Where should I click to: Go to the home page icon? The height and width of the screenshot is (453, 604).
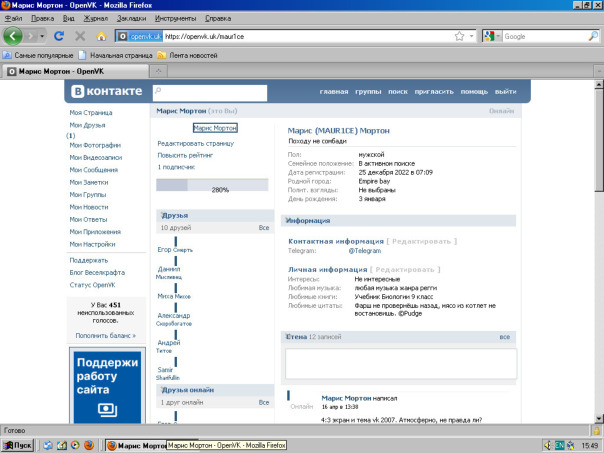(x=101, y=36)
